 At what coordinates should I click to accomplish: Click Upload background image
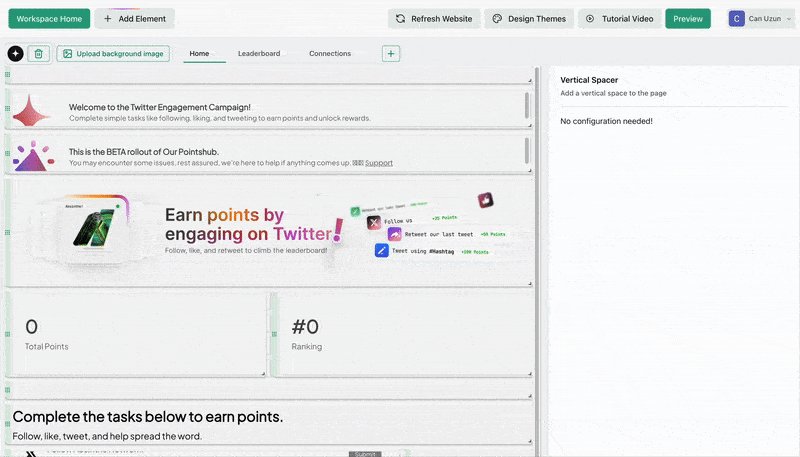tap(113, 54)
